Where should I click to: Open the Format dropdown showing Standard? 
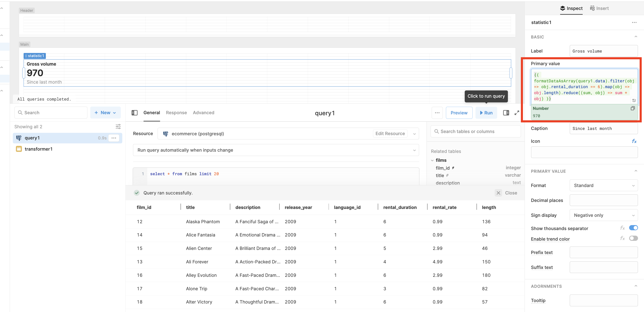(x=604, y=185)
